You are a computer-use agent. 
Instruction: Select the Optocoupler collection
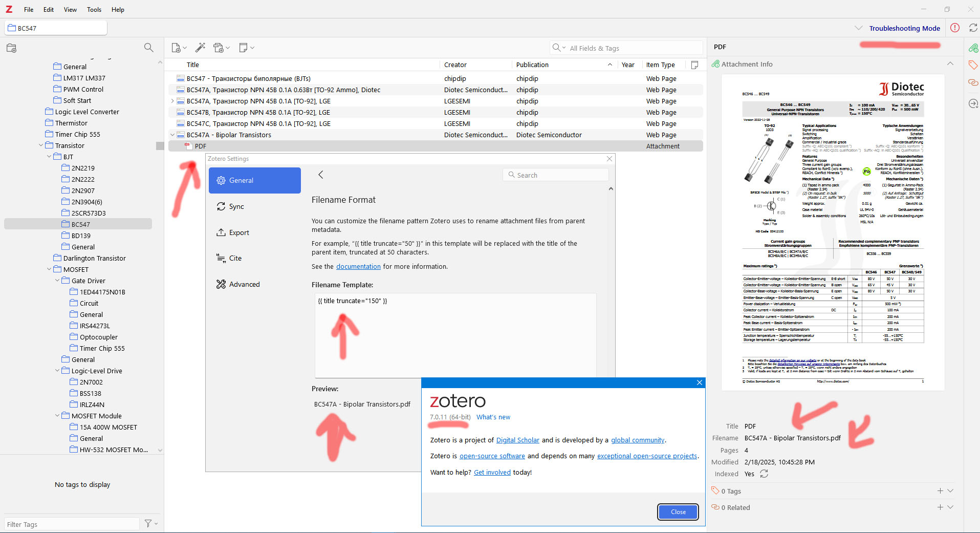click(x=98, y=337)
